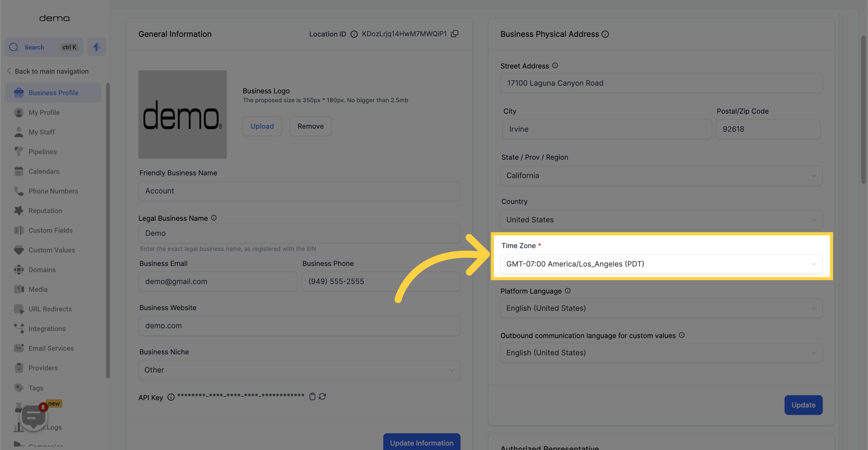Open URL Redirects settings
Screen dimensions: 868x450
click(x=50, y=309)
